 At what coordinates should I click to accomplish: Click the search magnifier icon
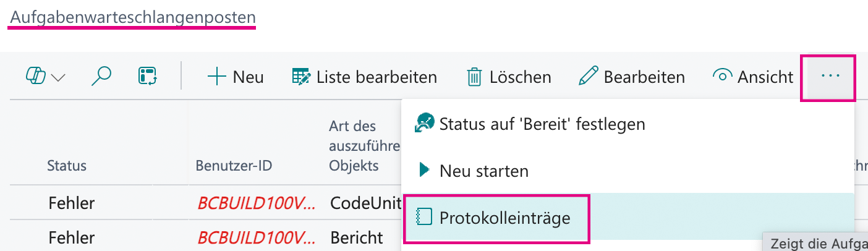point(101,77)
